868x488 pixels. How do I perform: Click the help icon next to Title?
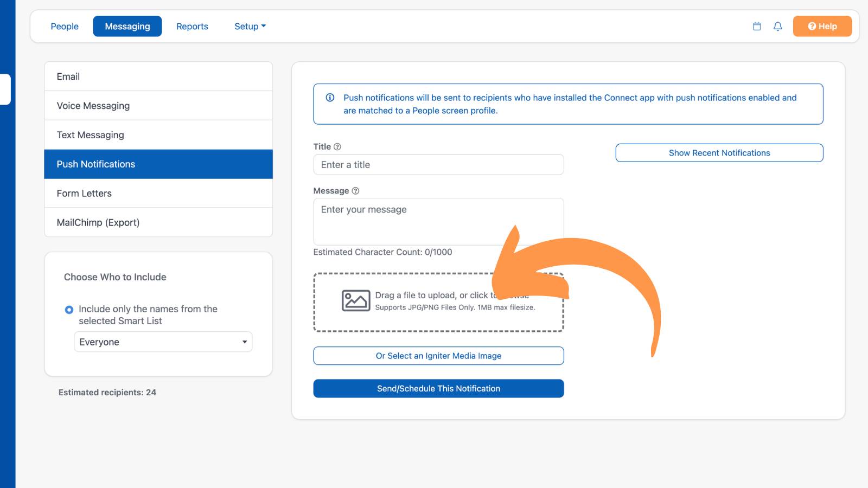coord(337,147)
